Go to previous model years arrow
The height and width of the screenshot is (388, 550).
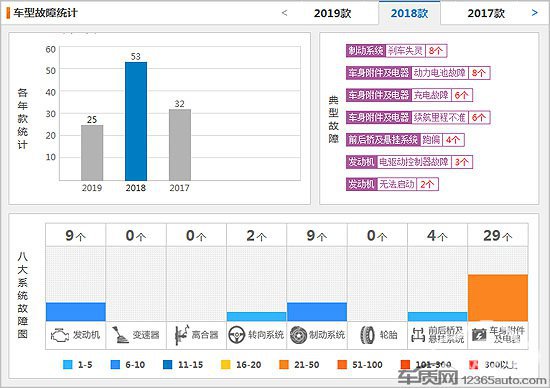(284, 13)
